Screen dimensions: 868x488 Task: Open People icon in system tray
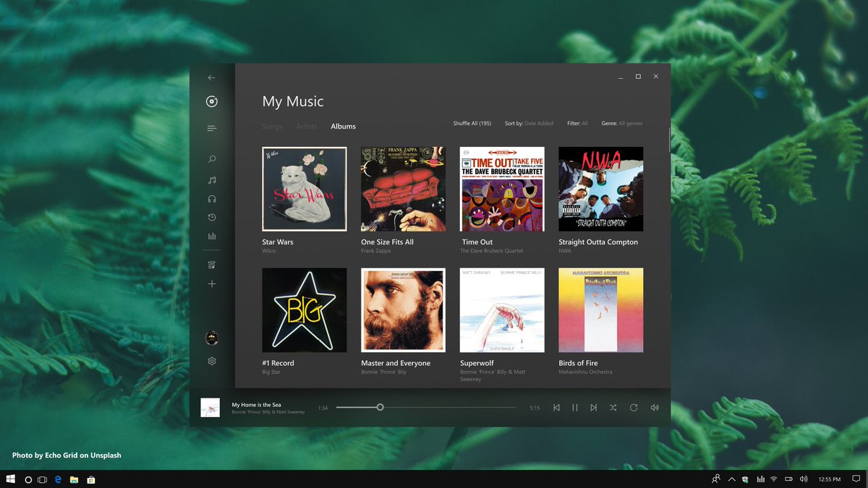pyautogui.click(x=716, y=479)
